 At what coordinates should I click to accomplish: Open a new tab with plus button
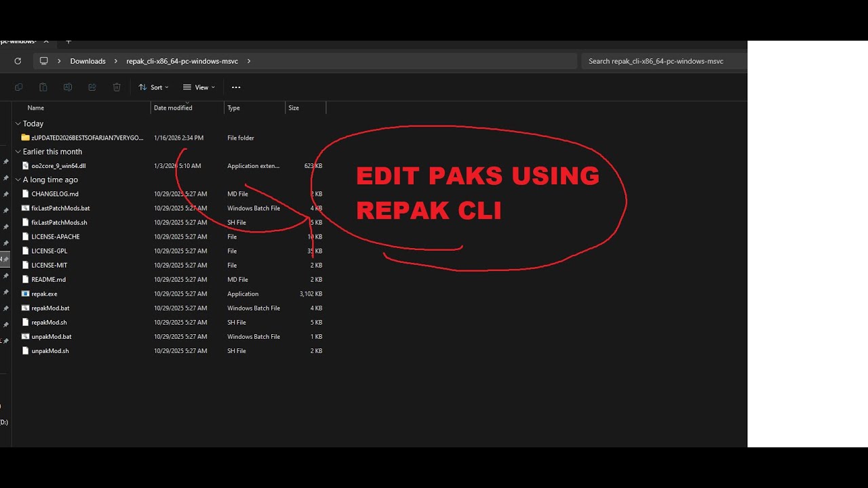[x=68, y=42]
